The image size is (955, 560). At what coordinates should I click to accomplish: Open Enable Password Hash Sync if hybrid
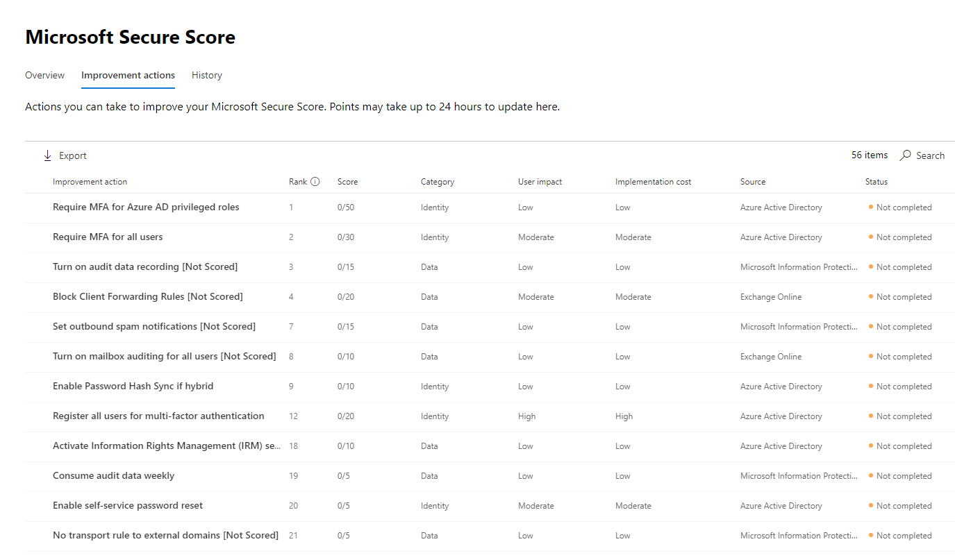133,386
